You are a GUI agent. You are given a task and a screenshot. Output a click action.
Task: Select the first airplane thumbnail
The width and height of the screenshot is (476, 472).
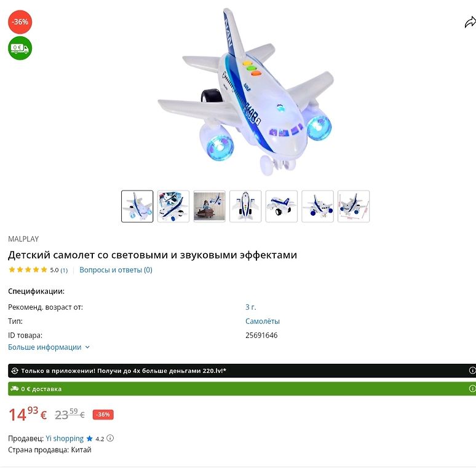click(137, 206)
